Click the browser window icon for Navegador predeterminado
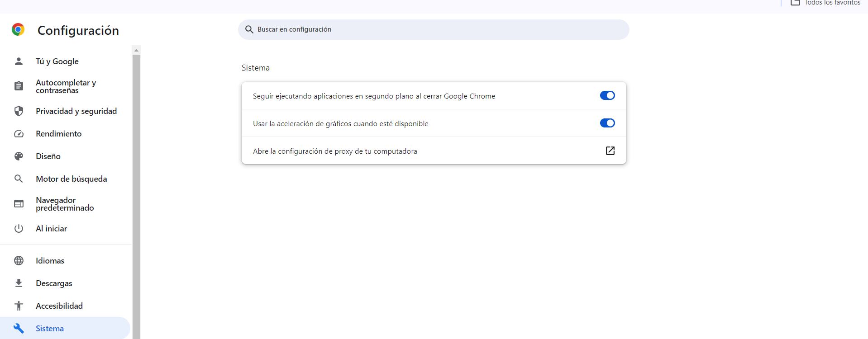 point(19,204)
